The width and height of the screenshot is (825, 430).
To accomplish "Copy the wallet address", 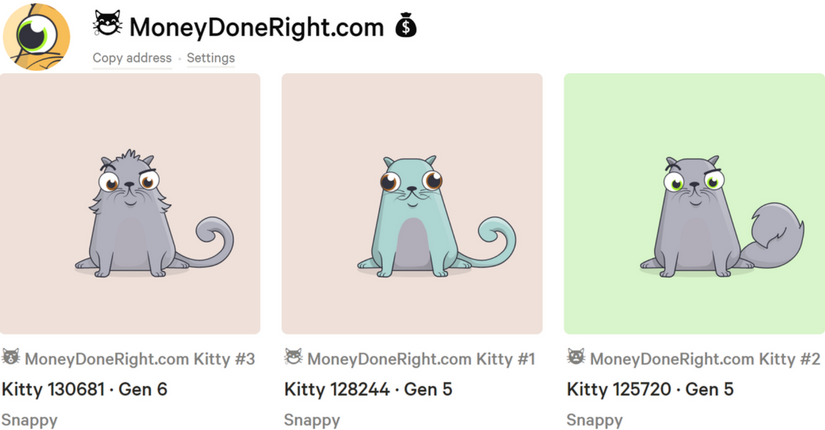I will pyautogui.click(x=132, y=58).
